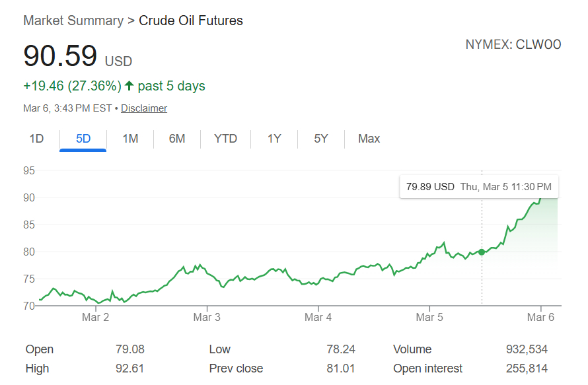Click the Mar 4 date label
Image resolution: width=588 pixels, height=385 pixels.
[x=318, y=318]
